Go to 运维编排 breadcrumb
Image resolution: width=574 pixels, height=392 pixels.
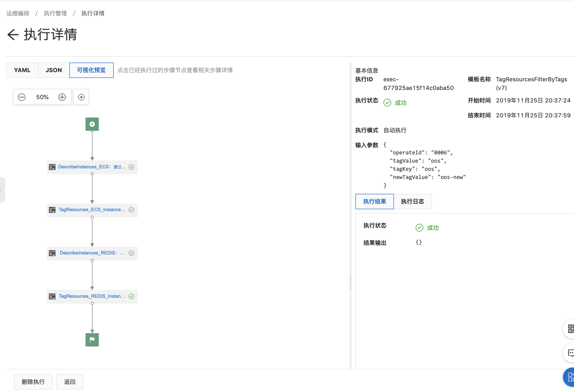click(18, 13)
